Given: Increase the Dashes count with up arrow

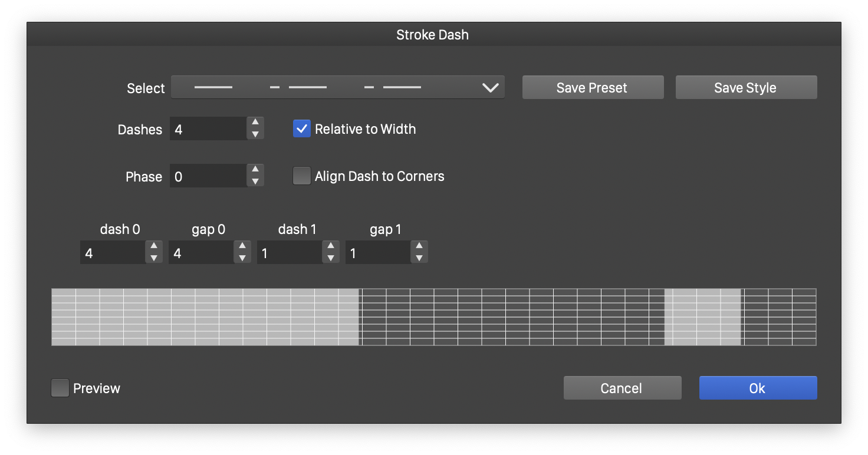Looking at the screenshot, I should click(255, 123).
